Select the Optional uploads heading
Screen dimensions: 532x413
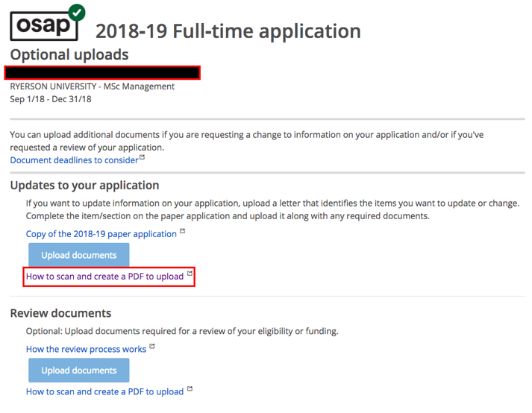point(69,55)
